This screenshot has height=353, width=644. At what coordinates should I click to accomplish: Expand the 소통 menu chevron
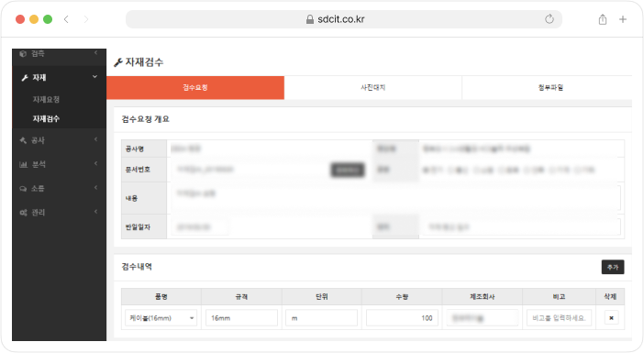[95, 188]
